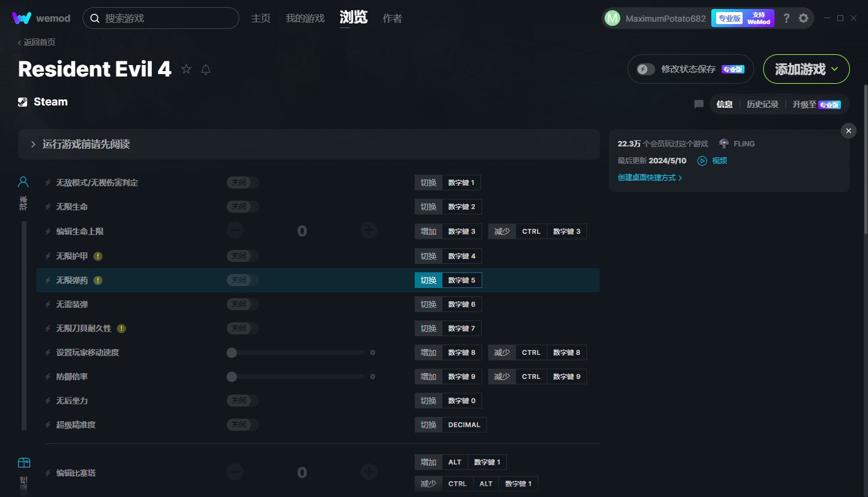Screen dimensions: 868x497
Task: Toggle 修改状态保存 switch
Action: [646, 69]
